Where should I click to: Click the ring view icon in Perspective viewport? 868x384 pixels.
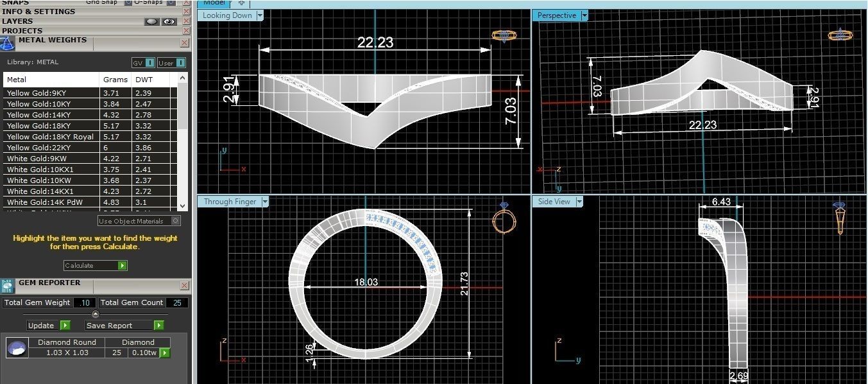841,35
